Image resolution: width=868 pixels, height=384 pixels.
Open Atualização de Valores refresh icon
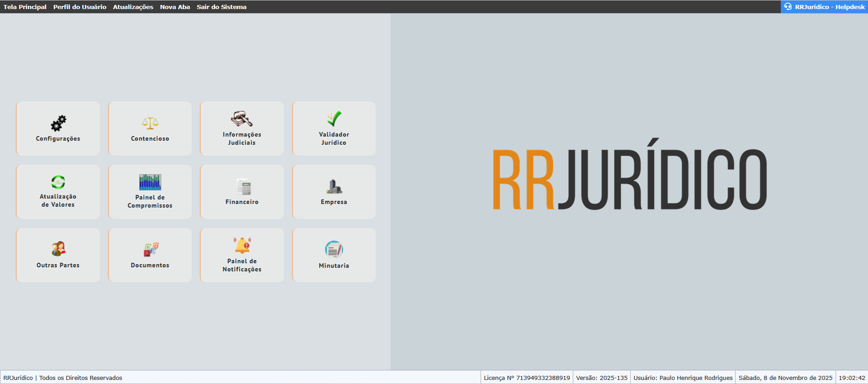[x=58, y=182]
